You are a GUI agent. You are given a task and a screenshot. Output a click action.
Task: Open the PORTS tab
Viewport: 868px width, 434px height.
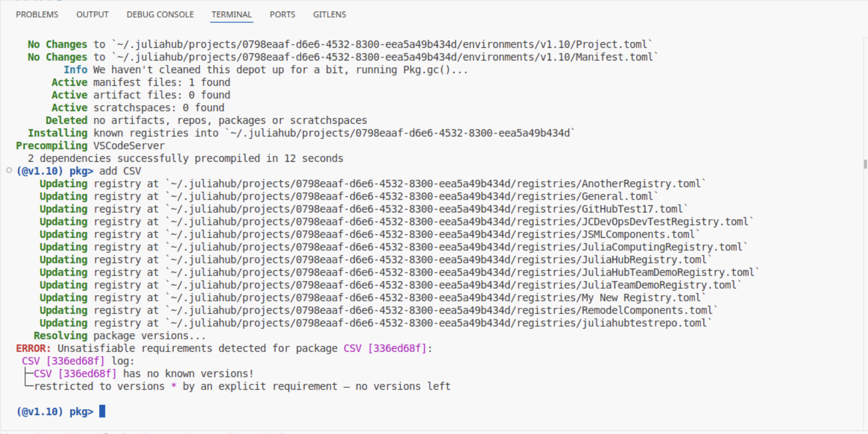click(282, 14)
